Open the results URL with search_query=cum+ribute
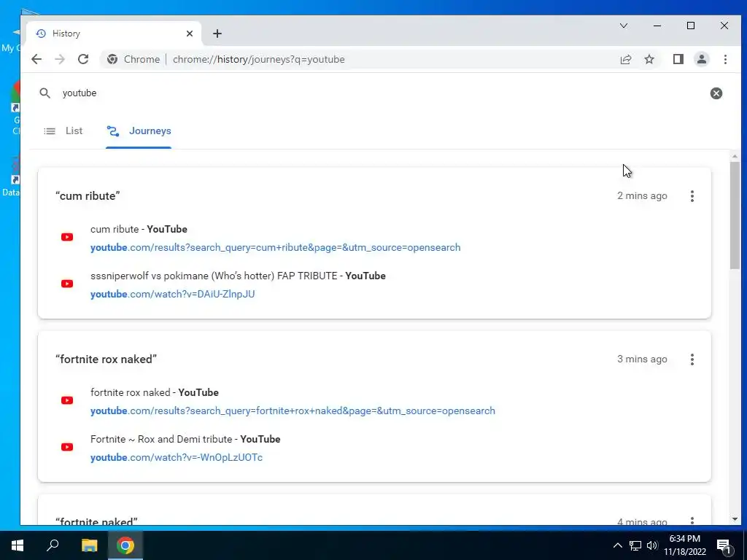Screen dimensions: 747x560 click(x=275, y=248)
